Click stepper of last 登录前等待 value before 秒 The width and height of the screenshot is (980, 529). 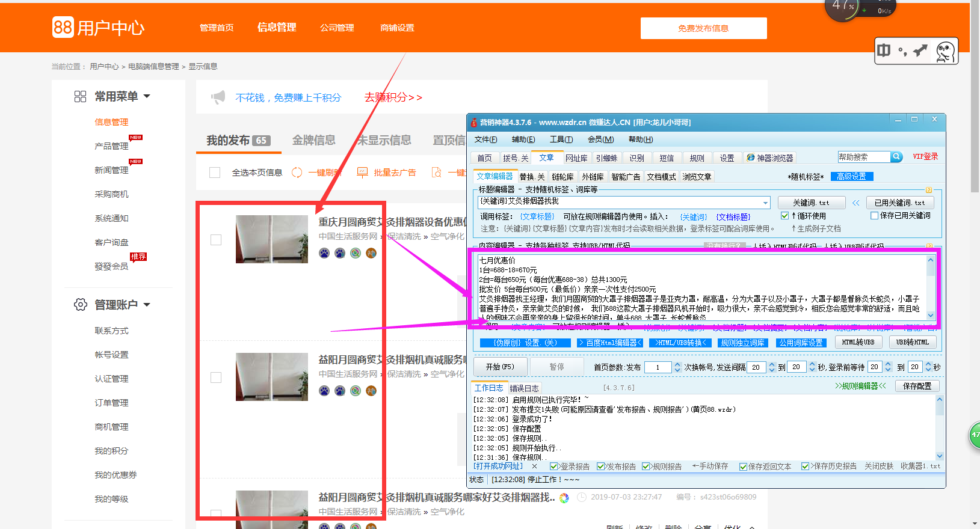coord(928,367)
